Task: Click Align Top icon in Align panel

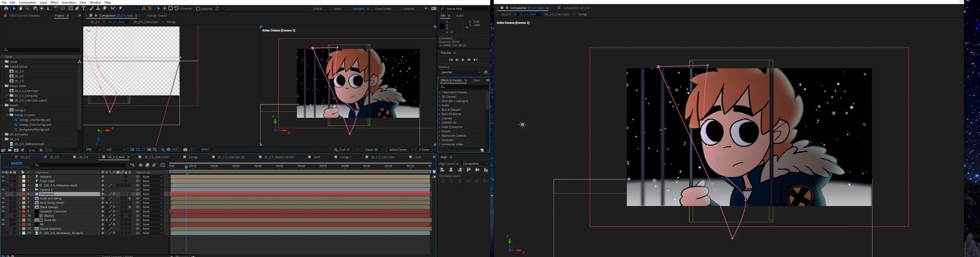Action: (x=468, y=170)
